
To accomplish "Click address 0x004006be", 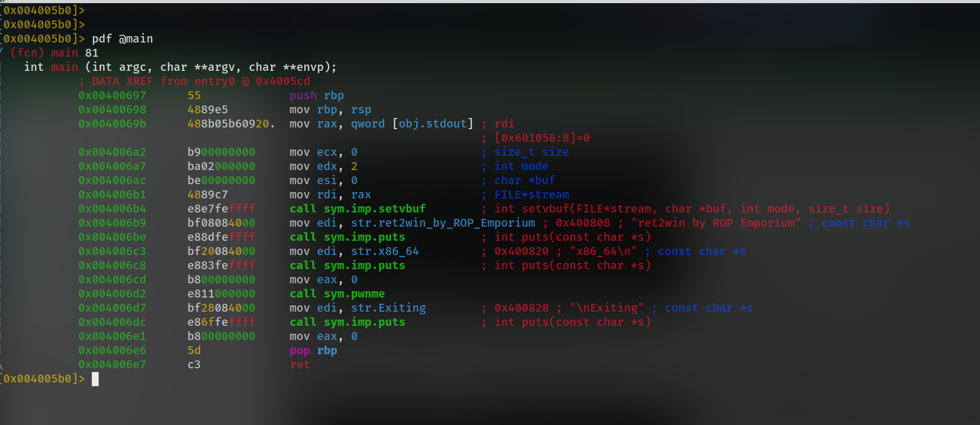I will point(112,237).
